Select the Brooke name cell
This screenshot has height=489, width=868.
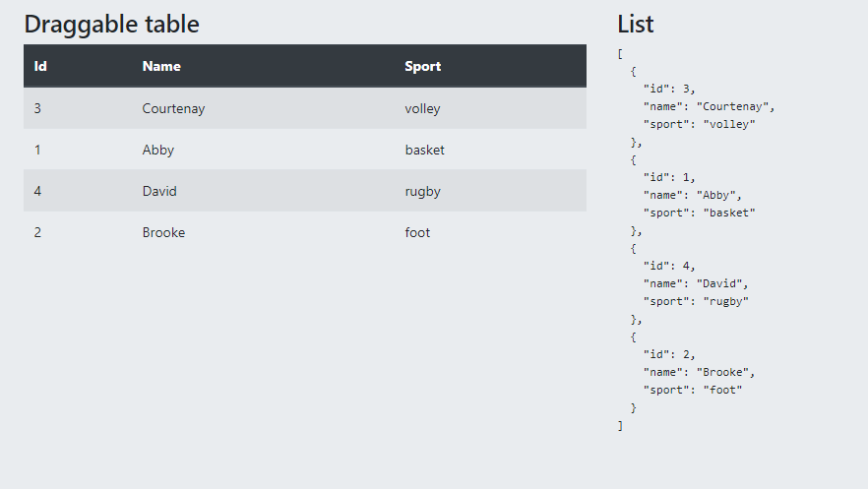click(x=163, y=232)
